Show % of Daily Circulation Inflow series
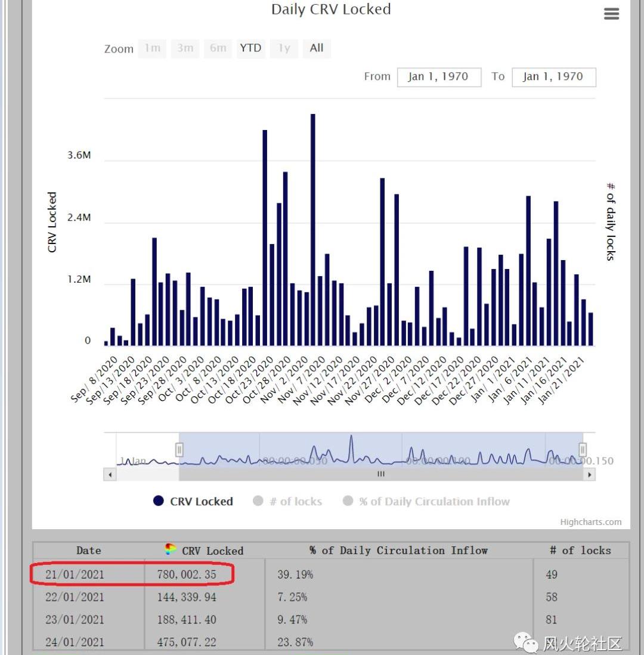This screenshot has width=644, height=655. [x=426, y=501]
